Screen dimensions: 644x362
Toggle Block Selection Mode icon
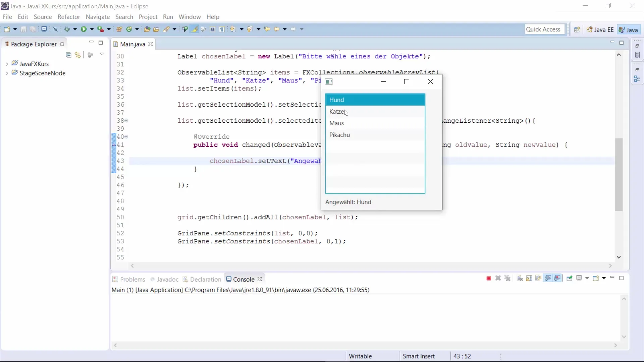pyautogui.click(x=213, y=29)
